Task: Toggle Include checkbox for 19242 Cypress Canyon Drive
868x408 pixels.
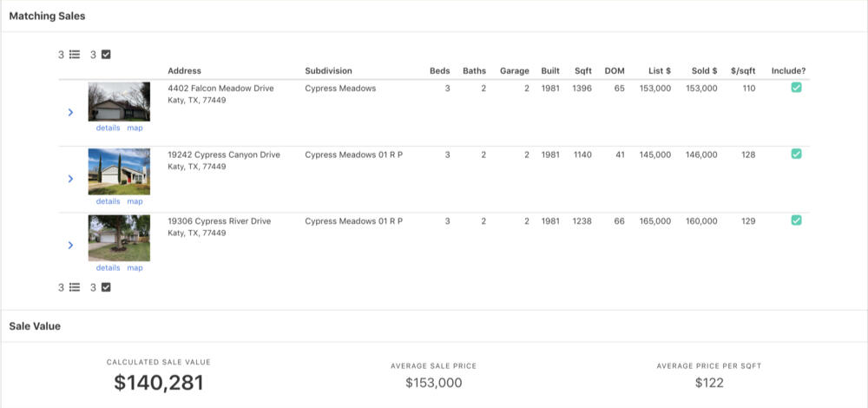Action: [796, 154]
